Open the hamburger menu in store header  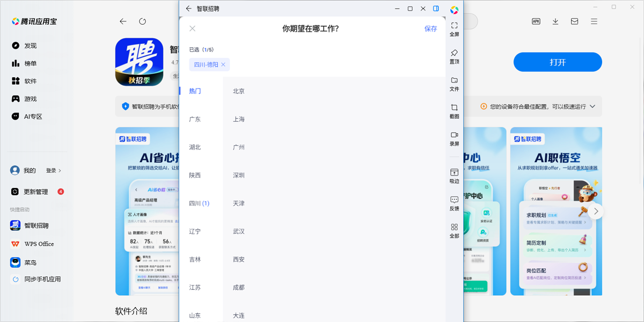coord(594,21)
